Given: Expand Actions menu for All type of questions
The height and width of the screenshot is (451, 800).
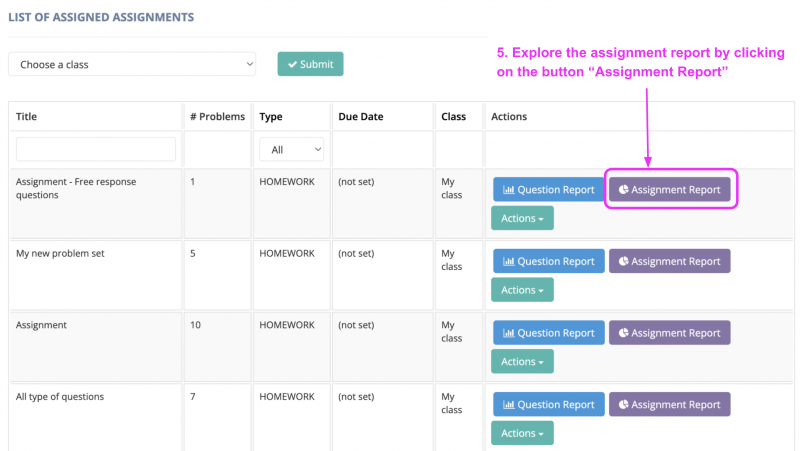Looking at the screenshot, I should tap(522, 433).
